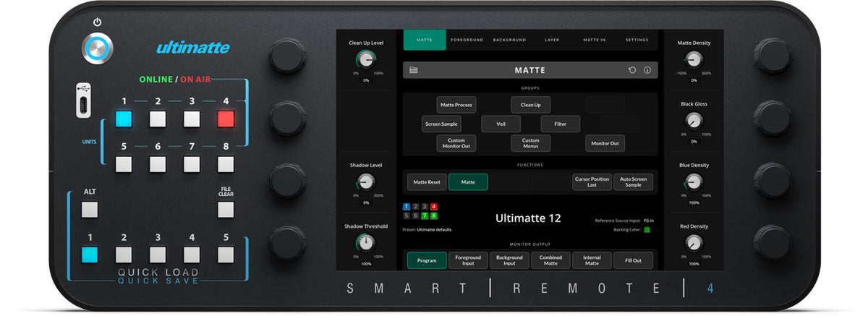Open the info icon in MATTE header
Screen dimensions: 868x316
pyautogui.click(x=647, y=70)
